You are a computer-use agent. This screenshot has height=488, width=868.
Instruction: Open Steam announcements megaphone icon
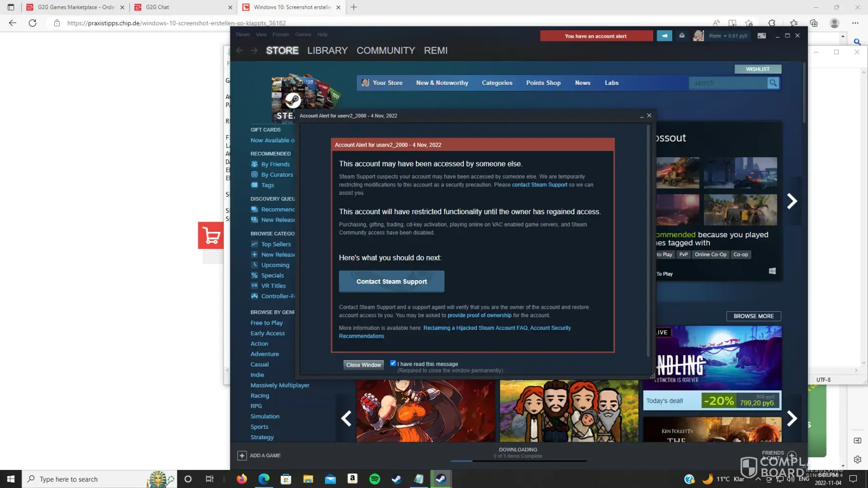point(664,36)
